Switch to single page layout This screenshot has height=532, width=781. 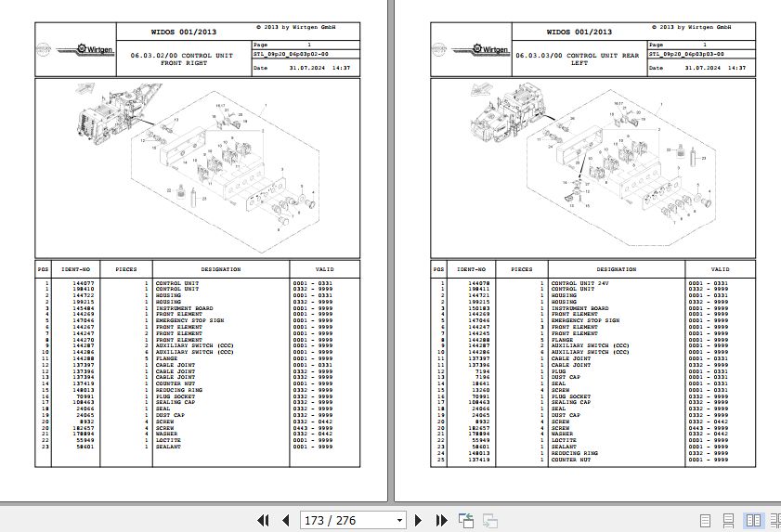[705, 521]
